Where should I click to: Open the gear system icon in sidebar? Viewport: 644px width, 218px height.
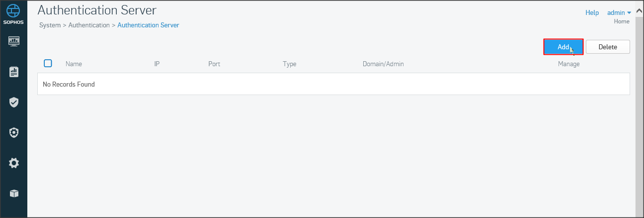click(14, 163)
